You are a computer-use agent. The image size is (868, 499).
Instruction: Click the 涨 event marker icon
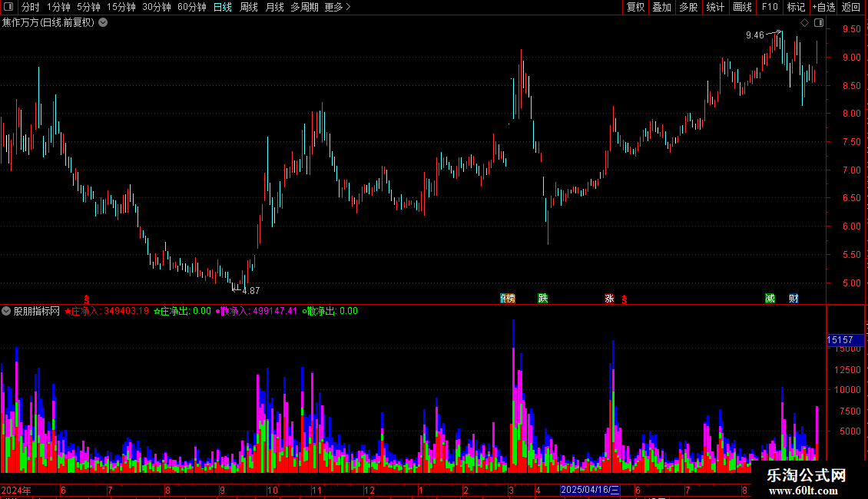pos(609,298)
